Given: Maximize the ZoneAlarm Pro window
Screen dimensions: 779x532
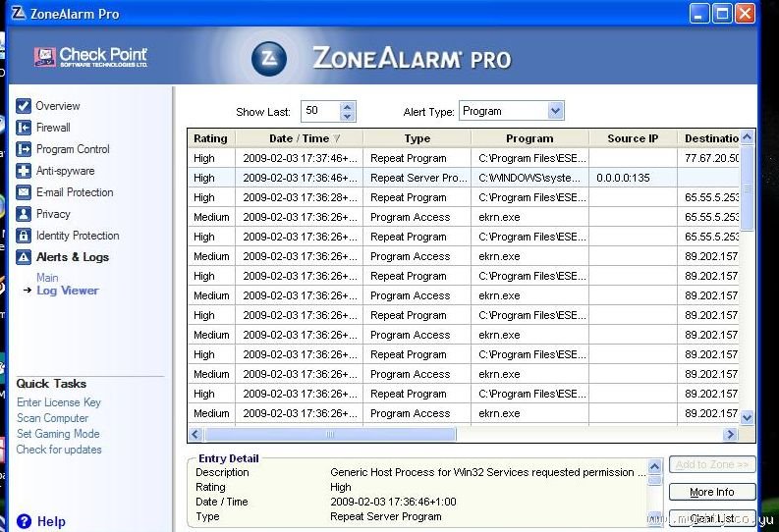Looking at the screenshot, I should coord(722,14).
